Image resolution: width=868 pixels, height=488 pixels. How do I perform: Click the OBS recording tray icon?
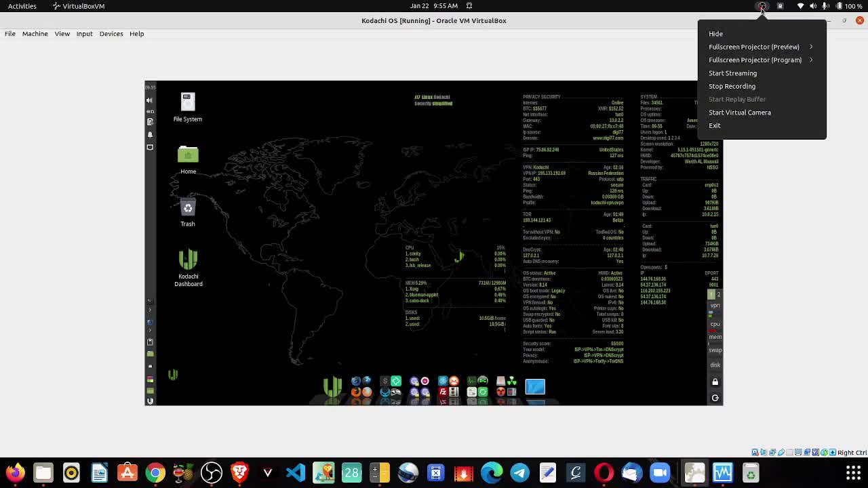[x=762, y=6]
